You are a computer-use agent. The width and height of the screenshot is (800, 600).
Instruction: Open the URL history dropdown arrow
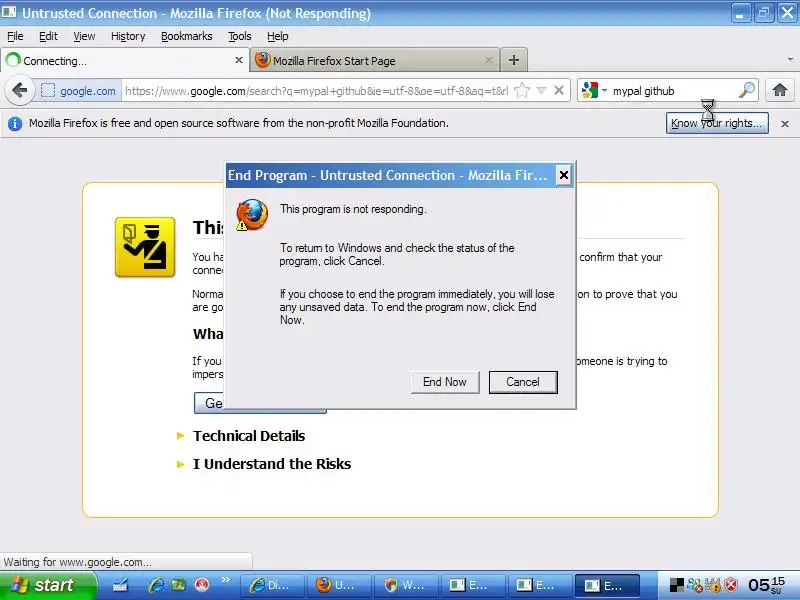click(x=541, y=91)
